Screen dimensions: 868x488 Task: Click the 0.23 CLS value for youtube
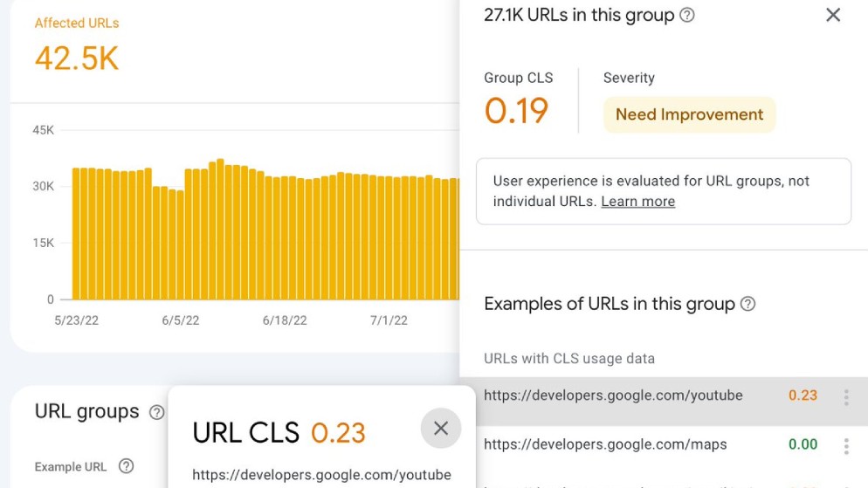[x=803, y=395]
